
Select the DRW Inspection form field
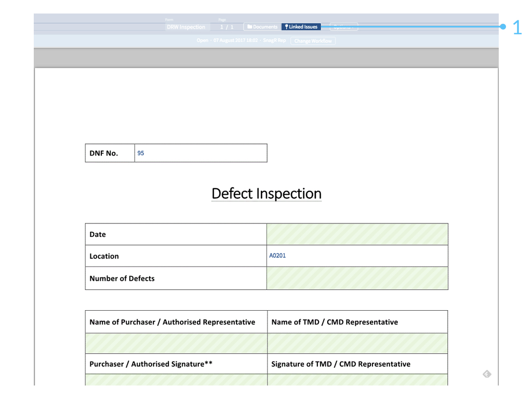188,27
